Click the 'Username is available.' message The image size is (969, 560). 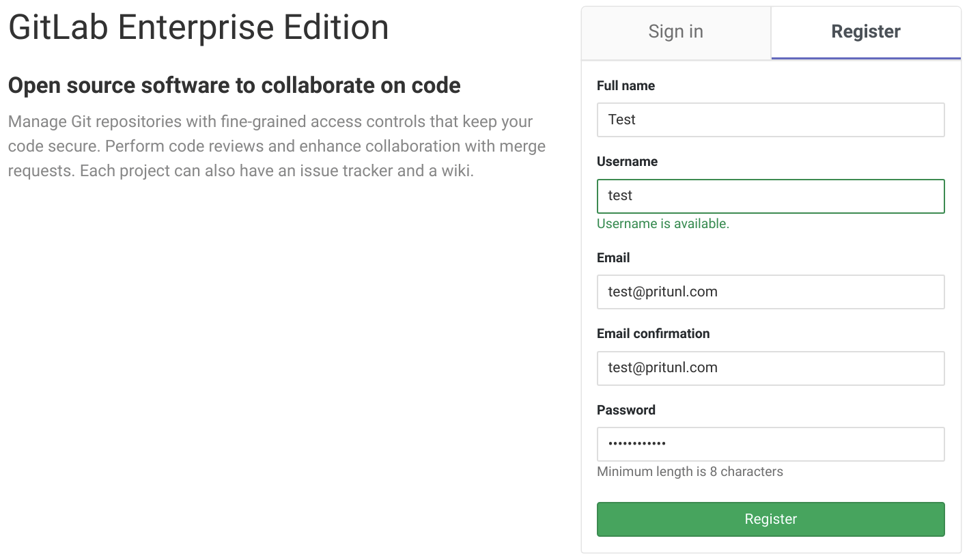[663, 223]
